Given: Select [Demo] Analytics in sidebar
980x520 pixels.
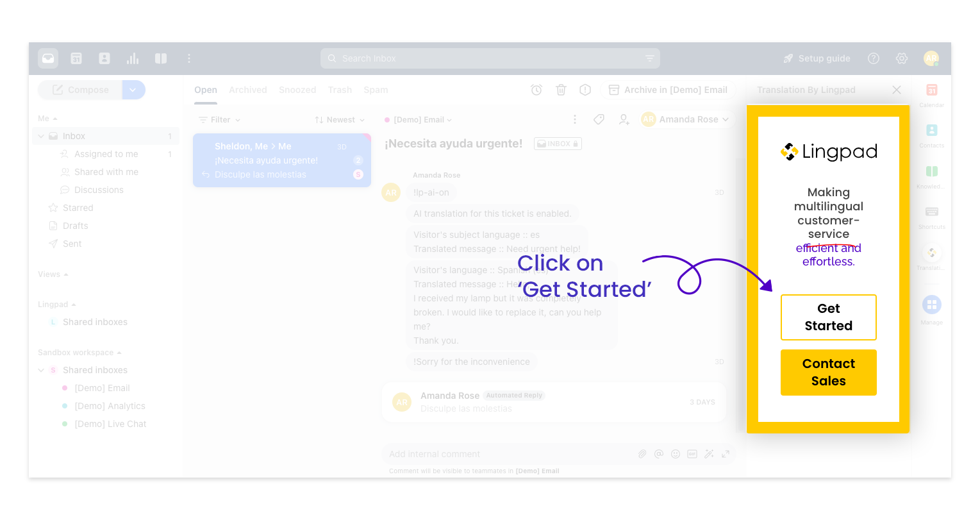Looking at the screenshot, I should [x=110, y=406].
